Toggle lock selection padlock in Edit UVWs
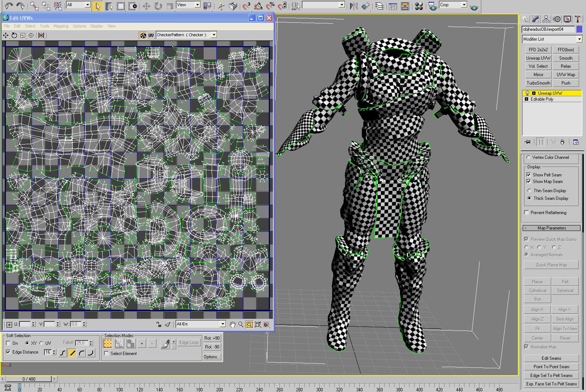Screen dimensions: 586x392 click(x=158, y=324)
